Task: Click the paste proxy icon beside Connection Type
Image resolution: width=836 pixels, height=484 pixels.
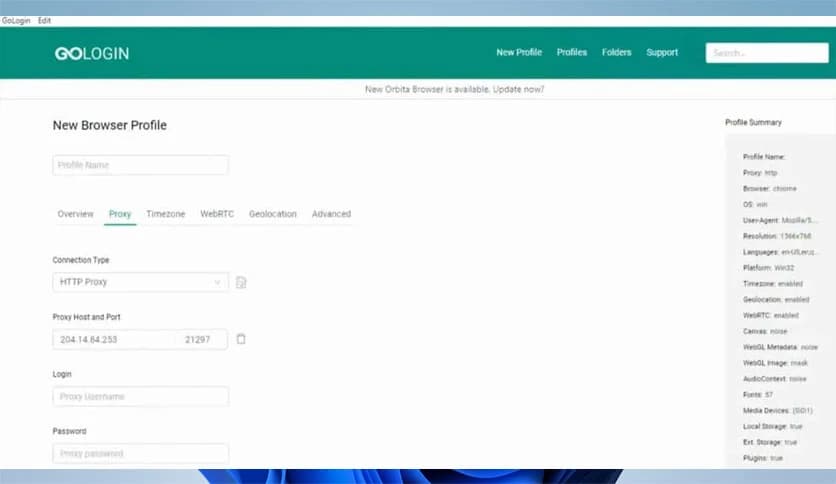Action: (241, 282)
